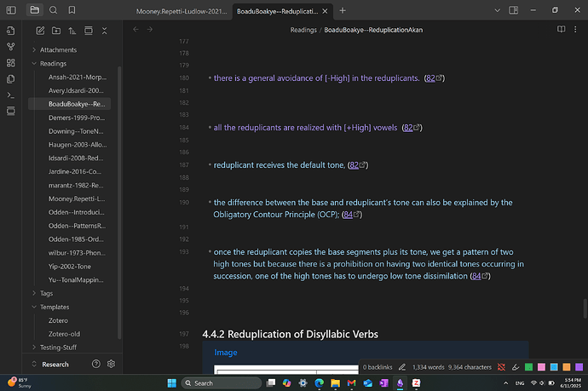The width and height of the screenshot is (588, 391).
Task: Create a new note with pencil icon
Action: coord(40,31)
